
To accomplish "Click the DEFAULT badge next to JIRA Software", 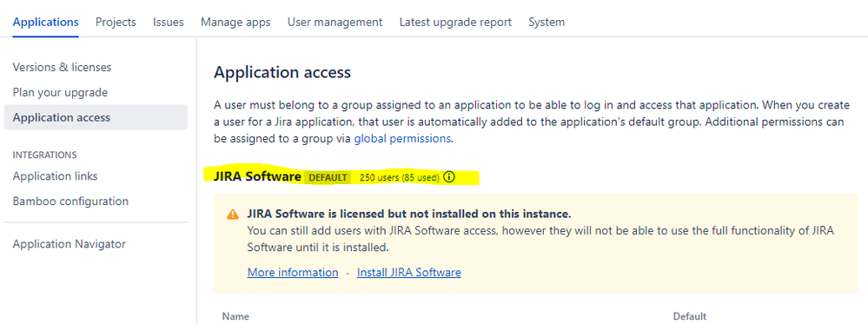I will (x=328, y=177).
